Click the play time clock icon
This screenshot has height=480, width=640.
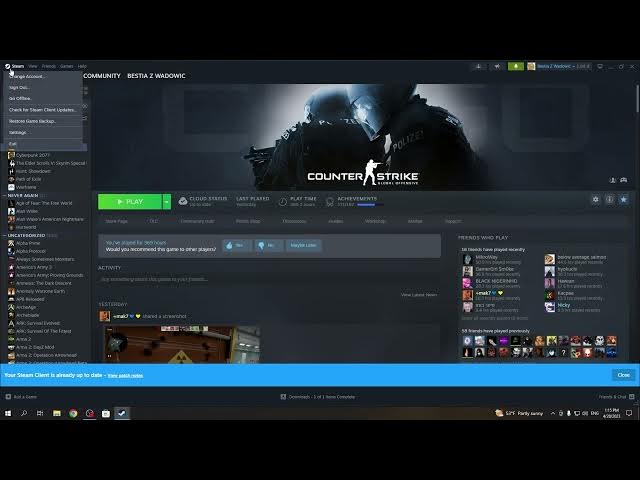click(x=282, y=202)
